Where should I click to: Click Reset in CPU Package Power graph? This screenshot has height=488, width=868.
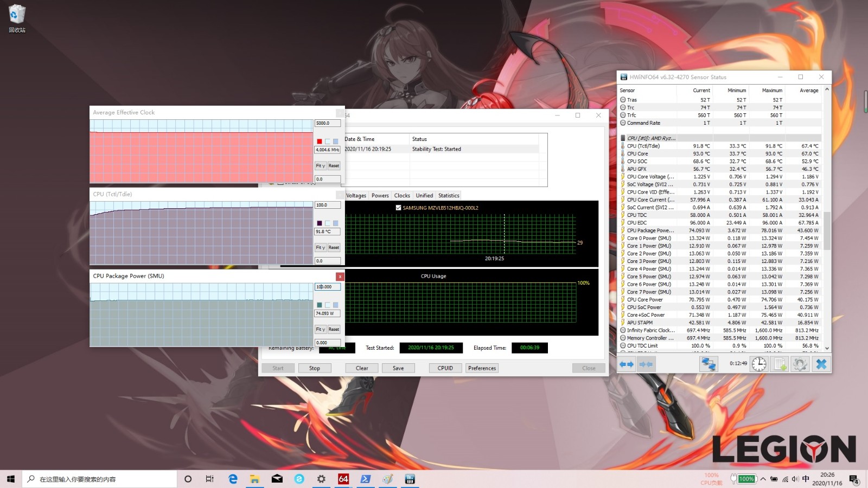(334, 330)
